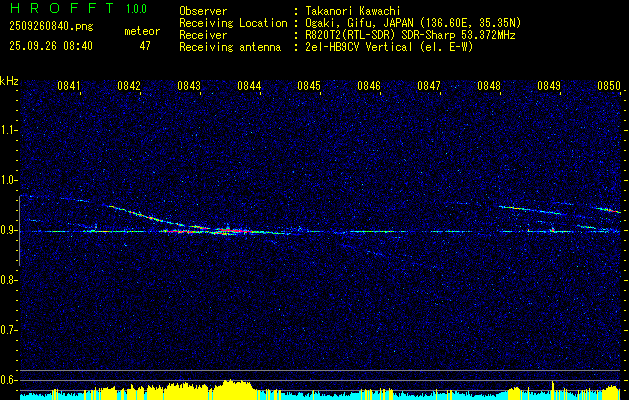Click the bright red meteor echo in spectrogram
The height and width of the screenshot is (400, 629).
[228, 230]
